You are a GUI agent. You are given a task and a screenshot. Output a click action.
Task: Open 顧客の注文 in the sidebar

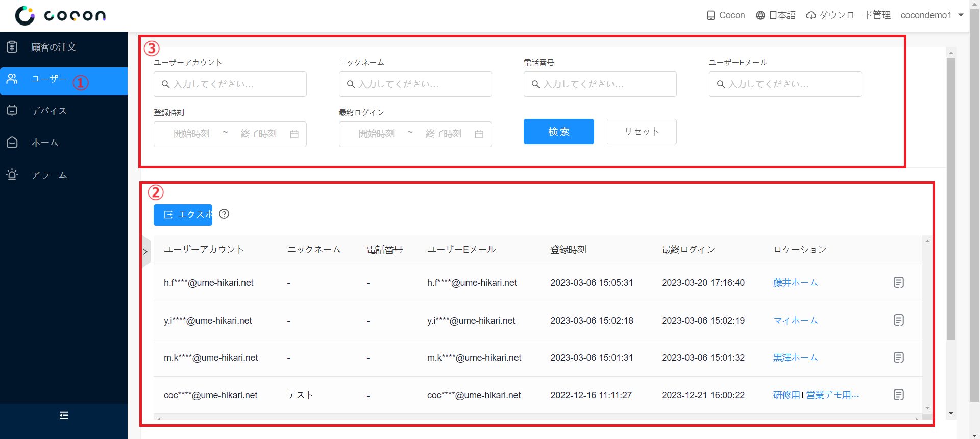[64, 47]
